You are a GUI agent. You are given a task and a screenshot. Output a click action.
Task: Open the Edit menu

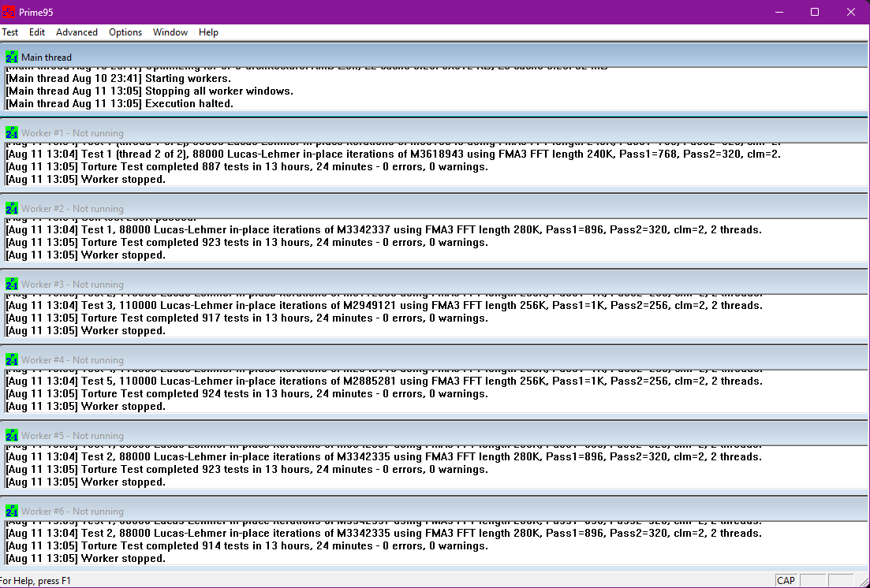(37, 32)
